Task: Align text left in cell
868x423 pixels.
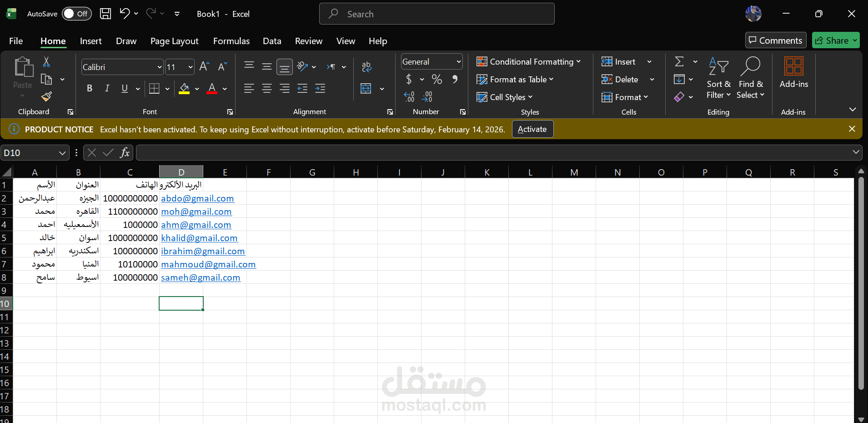Action: pos(249,88)
